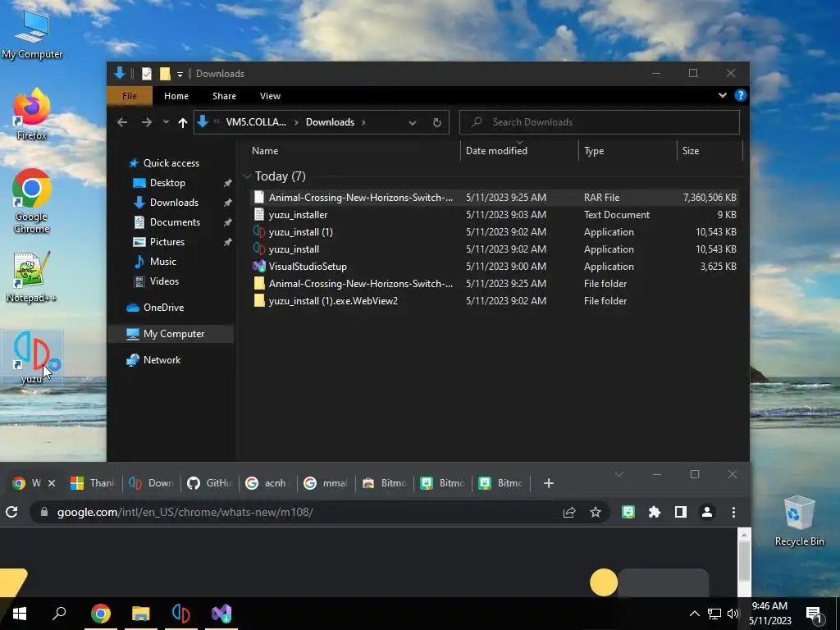Open the yuzu desktop shortcut
This screenshot has width=840, height=630.
click(x=31, y=358)
